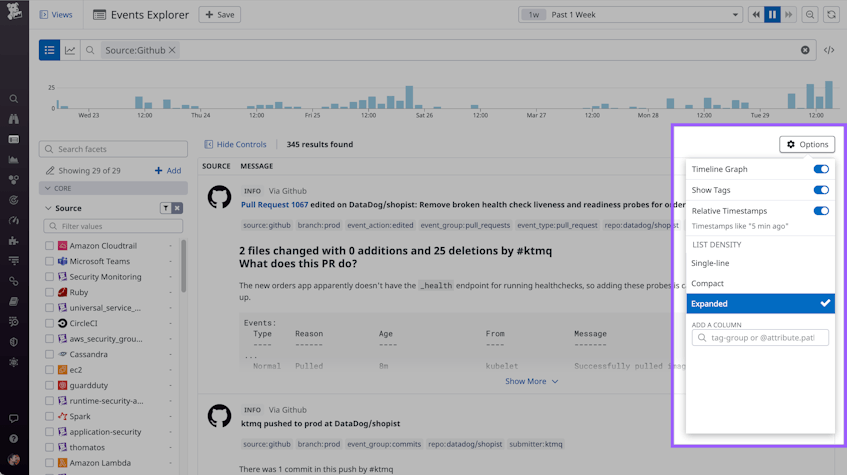
Task: Skip the time range forward
Action: point(789,15)
